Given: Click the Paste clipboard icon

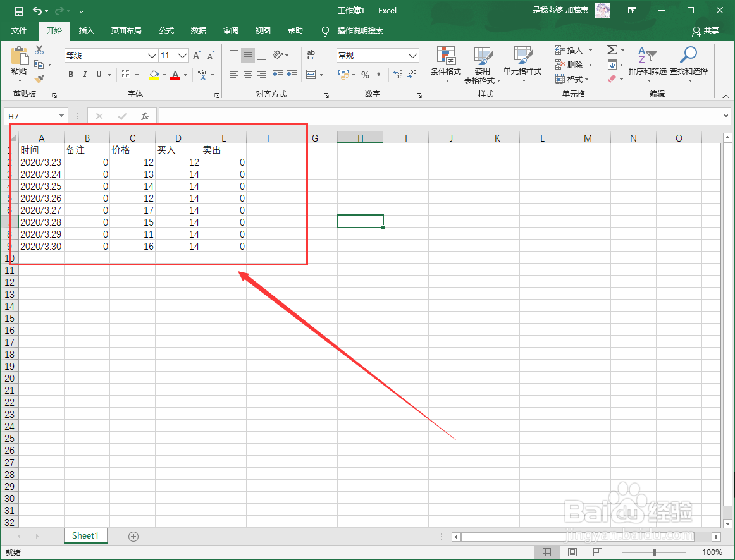Looking at the screenshot, I should [19, 56].
